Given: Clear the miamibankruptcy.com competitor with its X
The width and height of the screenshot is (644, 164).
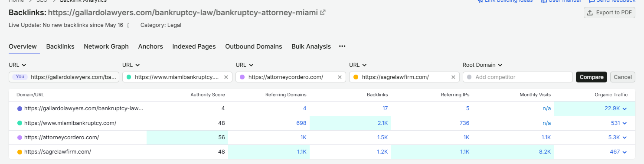Looking at the screenshot, I should pyautogui.click(x=226, y=77).
